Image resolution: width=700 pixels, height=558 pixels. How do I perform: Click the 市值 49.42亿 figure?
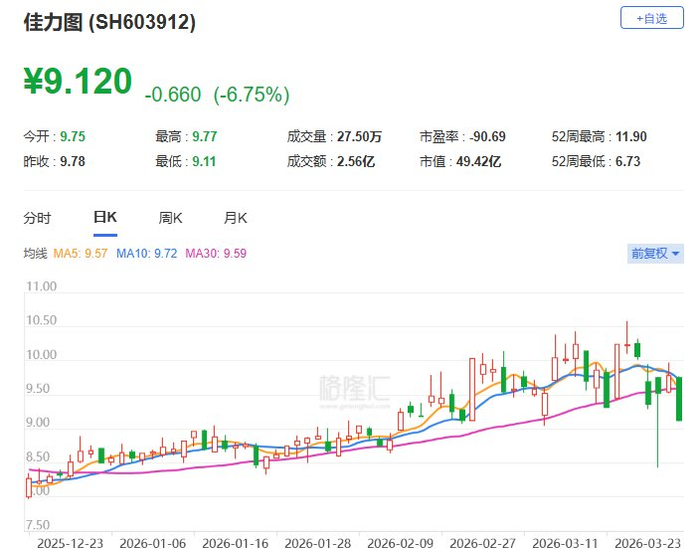(x=478, y=161)
